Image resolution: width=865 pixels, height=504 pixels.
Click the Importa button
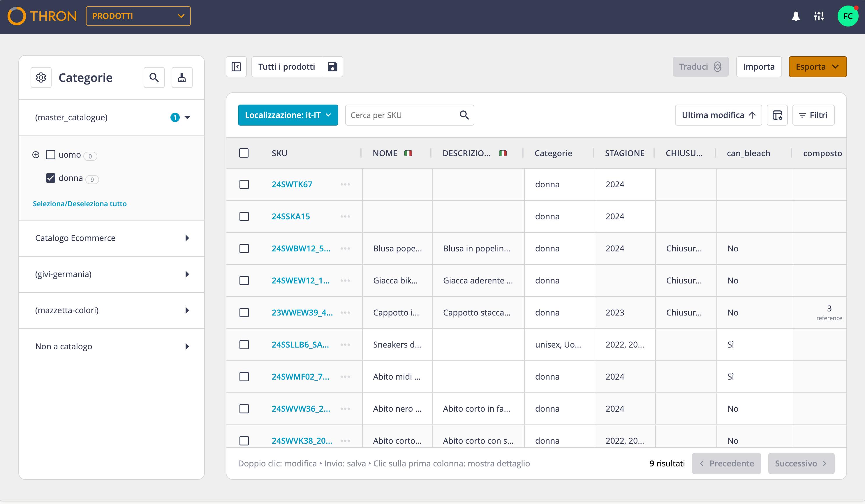(759, 67)
